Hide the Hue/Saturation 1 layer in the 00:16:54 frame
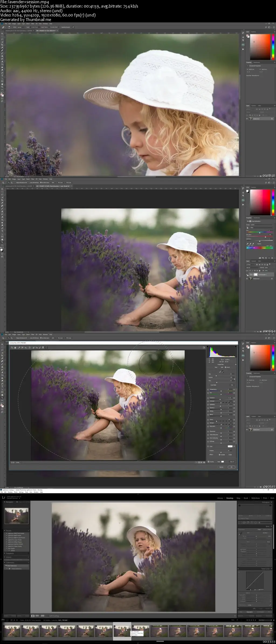This screenshot has height=644, width=276. (x=247, y=275)
